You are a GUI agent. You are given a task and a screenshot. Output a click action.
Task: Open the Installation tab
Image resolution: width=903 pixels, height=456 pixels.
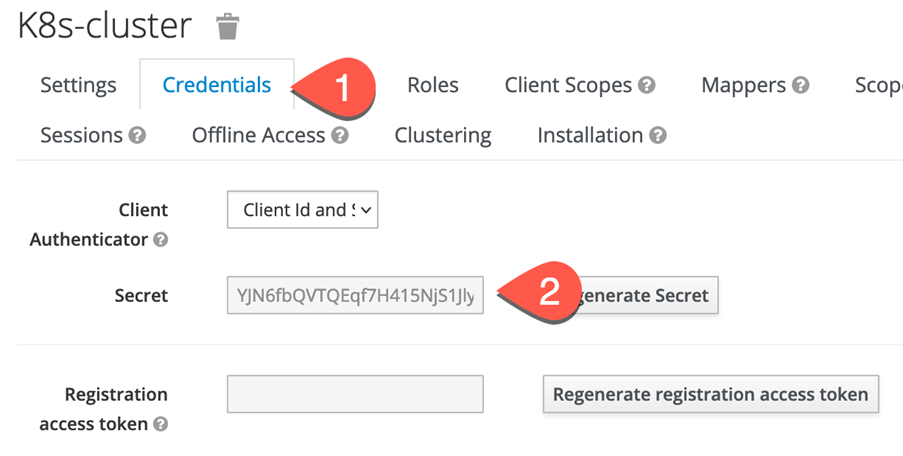point(590,135)
